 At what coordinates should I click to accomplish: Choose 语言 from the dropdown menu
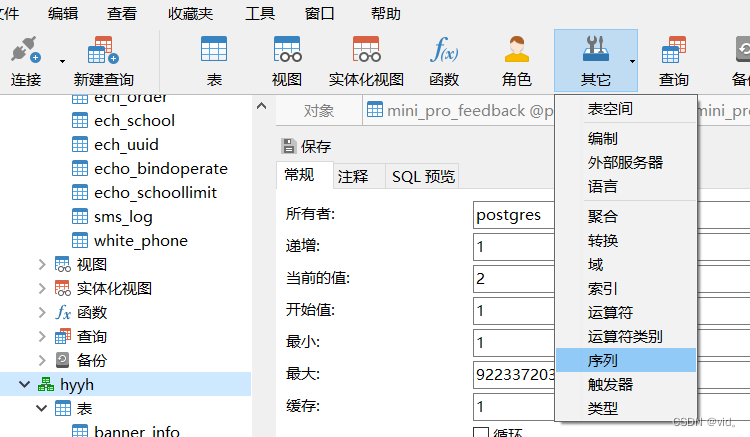tap(626, 186)
